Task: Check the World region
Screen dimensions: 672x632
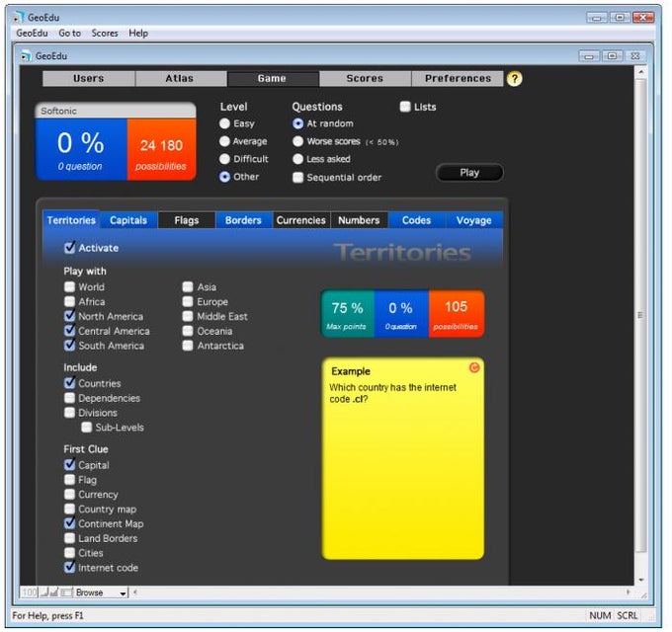Action: coord(69,286)
